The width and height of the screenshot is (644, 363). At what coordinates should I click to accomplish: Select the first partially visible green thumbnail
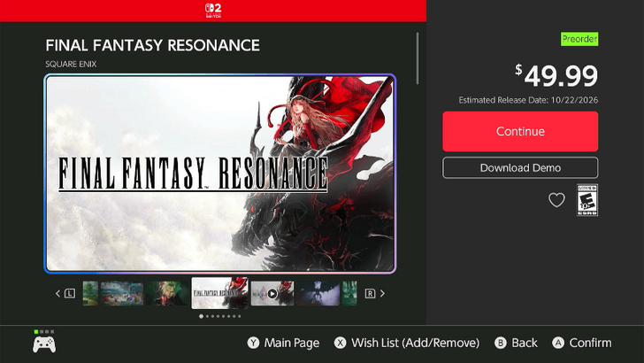pyautogui.click(x=90, y=294)
